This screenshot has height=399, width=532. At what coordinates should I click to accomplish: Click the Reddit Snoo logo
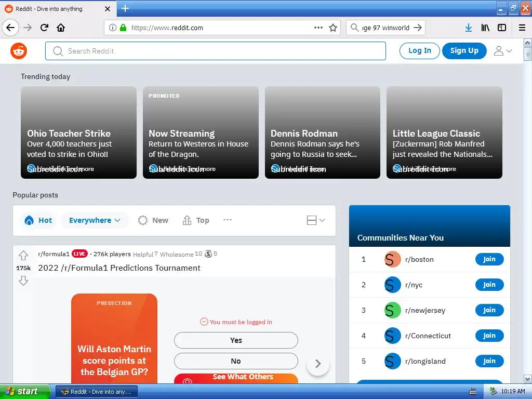pyautogui.click(x=19, y=51)
